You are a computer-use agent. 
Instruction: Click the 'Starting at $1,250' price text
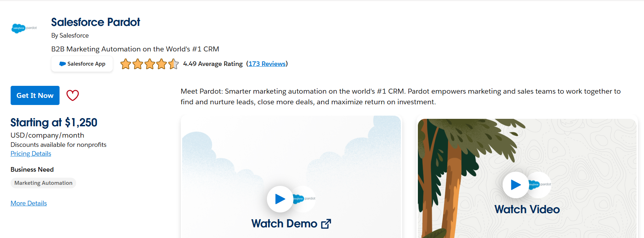point(54,122)
